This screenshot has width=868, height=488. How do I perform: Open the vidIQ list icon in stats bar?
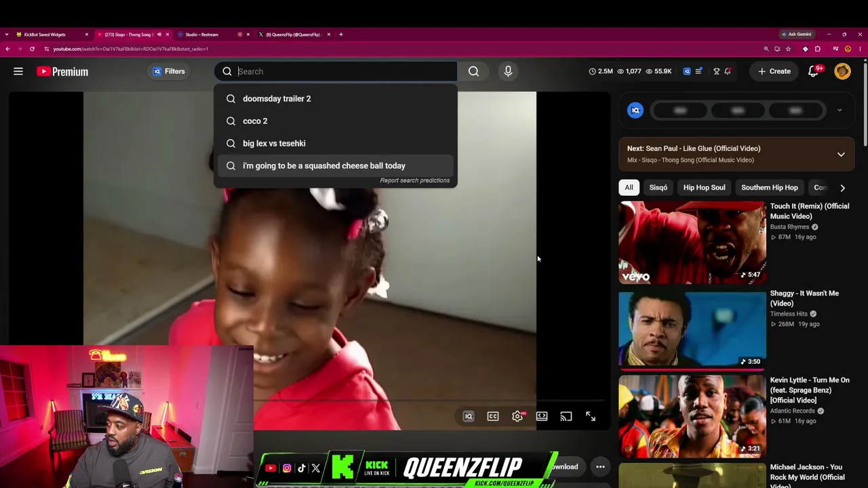click(699, 71)
